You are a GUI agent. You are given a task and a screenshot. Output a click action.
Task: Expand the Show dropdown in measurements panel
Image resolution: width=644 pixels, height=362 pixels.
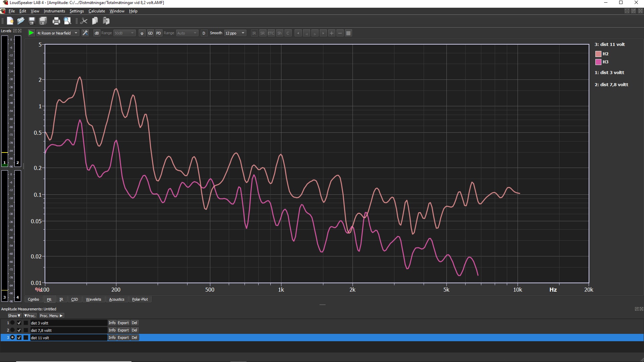point(14,316)
